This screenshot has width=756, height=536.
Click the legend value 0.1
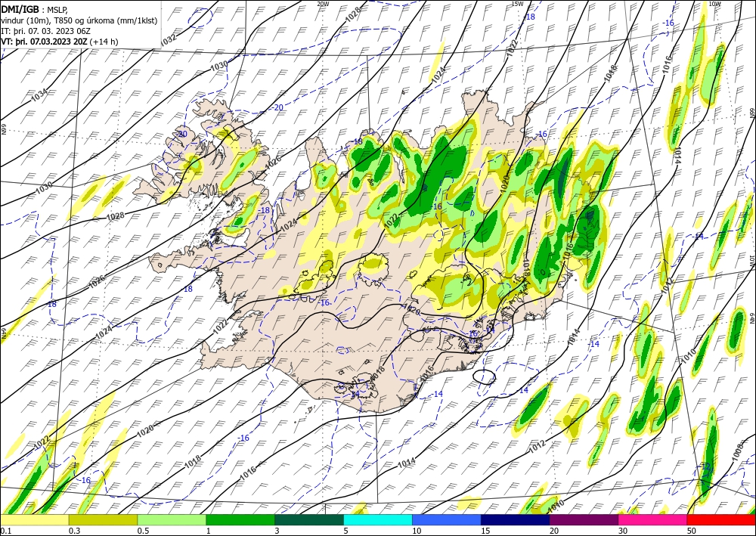5,531
